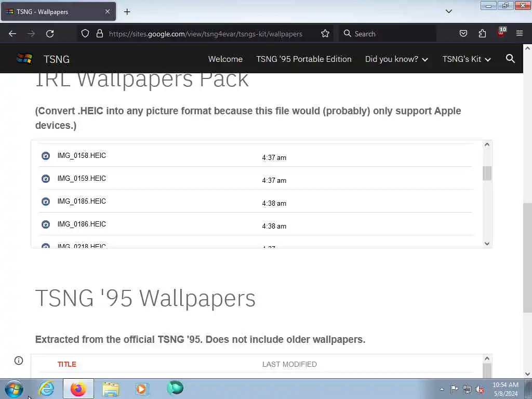This screenshot has height=399, width=532.
Task: Show hidden system tray icons
Action: click(x=442, y=390)
